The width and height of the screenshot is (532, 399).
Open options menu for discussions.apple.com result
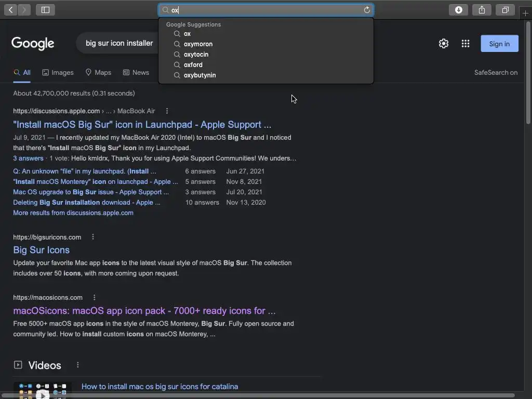click(167, 111)
